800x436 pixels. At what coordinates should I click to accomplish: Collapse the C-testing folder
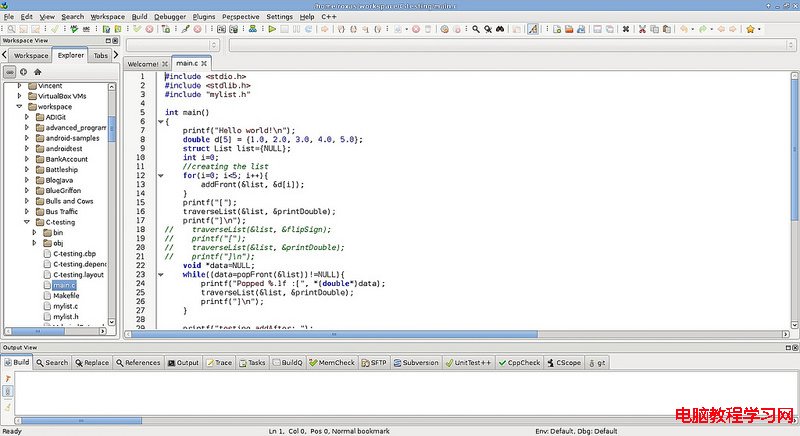coord(27,222)
